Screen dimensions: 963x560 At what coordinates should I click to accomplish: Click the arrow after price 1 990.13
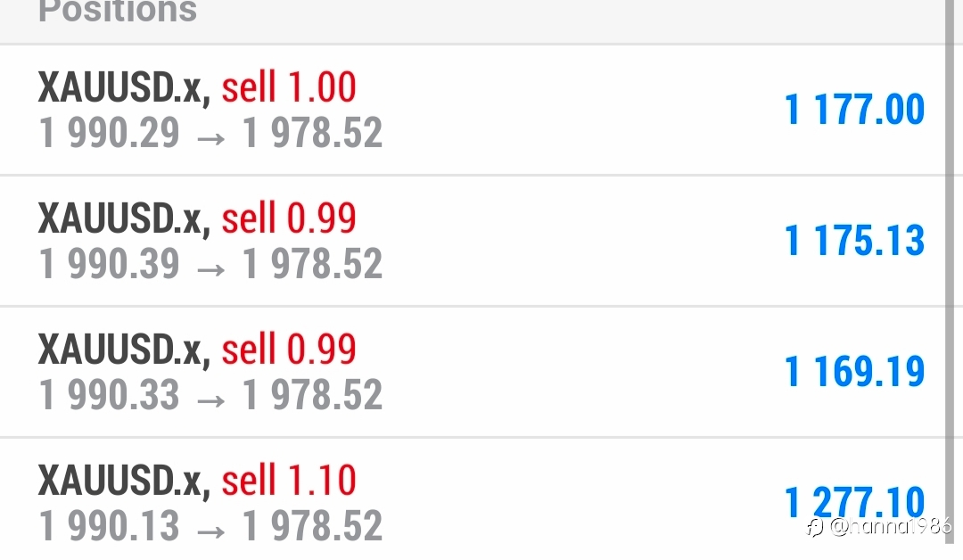coord(210,531)
